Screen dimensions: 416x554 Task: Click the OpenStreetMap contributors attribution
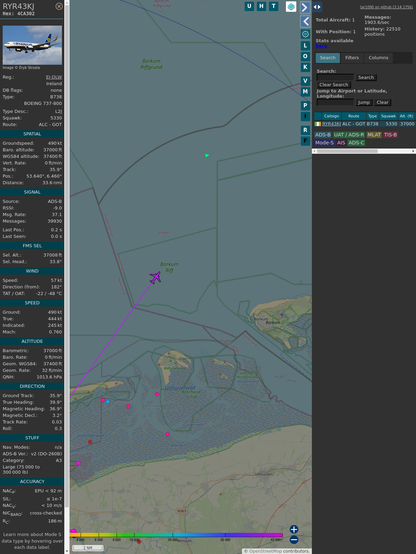[x=277, y=551]
